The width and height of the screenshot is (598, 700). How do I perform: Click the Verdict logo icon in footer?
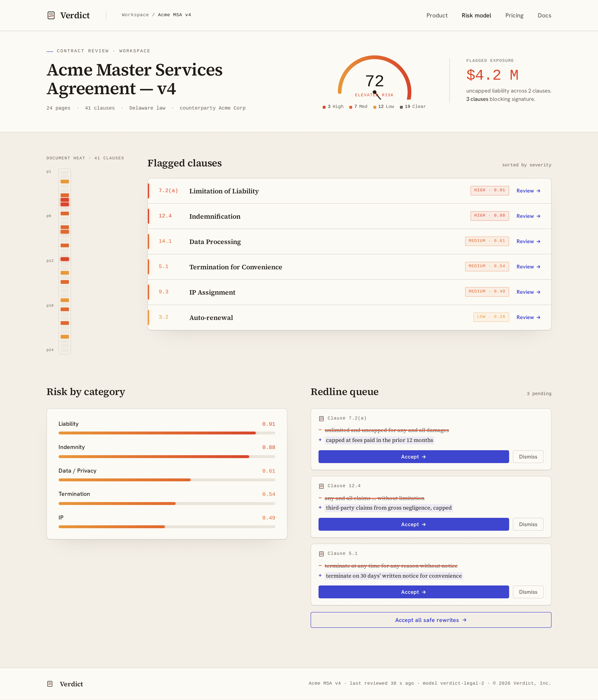click(50, 683)
